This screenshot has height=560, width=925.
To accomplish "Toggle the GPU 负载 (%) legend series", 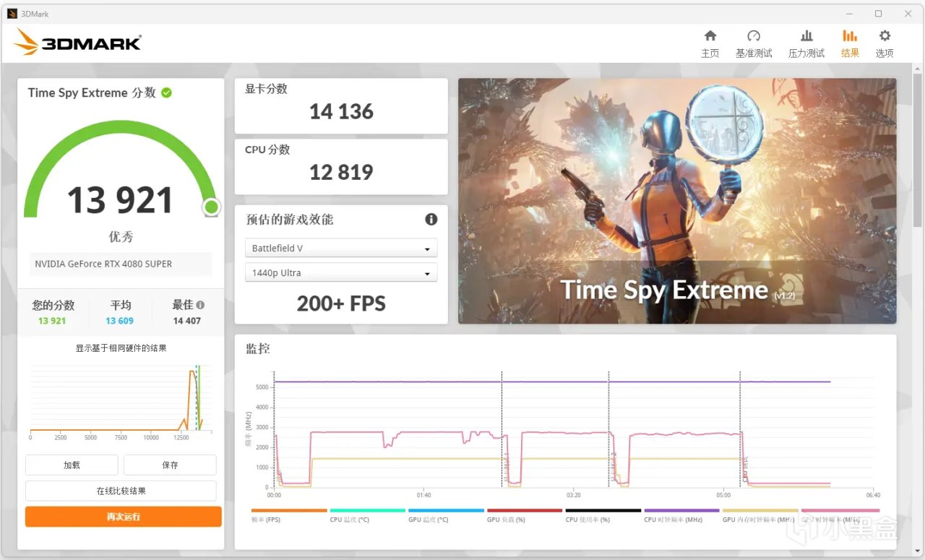I will point(525,515).
